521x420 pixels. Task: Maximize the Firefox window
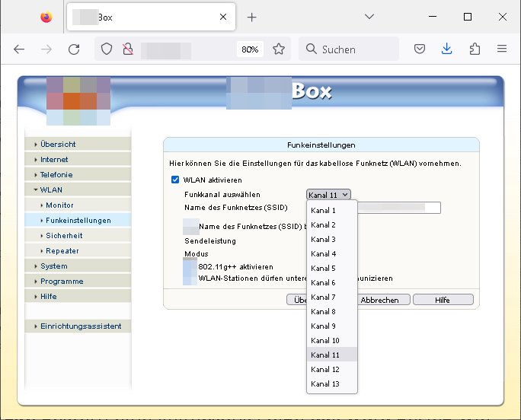pyautogui.click(x=468, y=17)
